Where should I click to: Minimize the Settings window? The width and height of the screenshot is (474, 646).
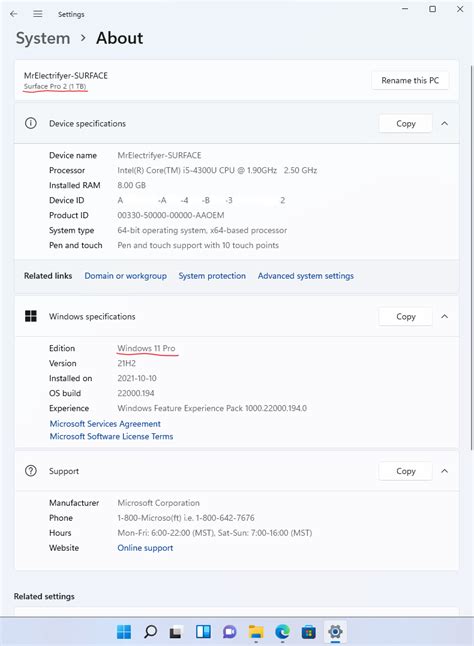click(405, 9)
